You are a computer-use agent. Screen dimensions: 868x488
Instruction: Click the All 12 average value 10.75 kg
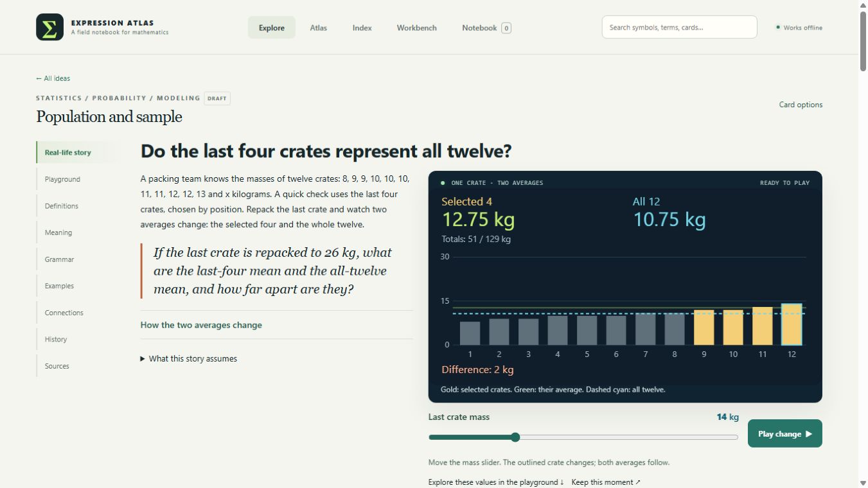(x=669, y=220)
